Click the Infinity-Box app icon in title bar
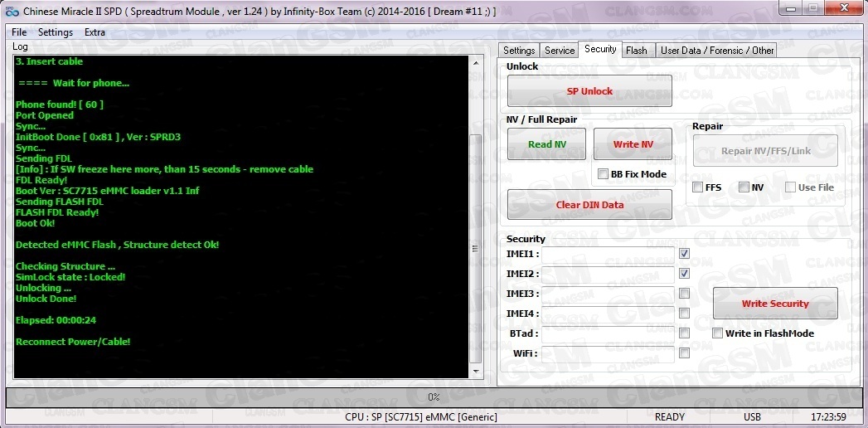868x428 pixels. [x=12, y=10]
